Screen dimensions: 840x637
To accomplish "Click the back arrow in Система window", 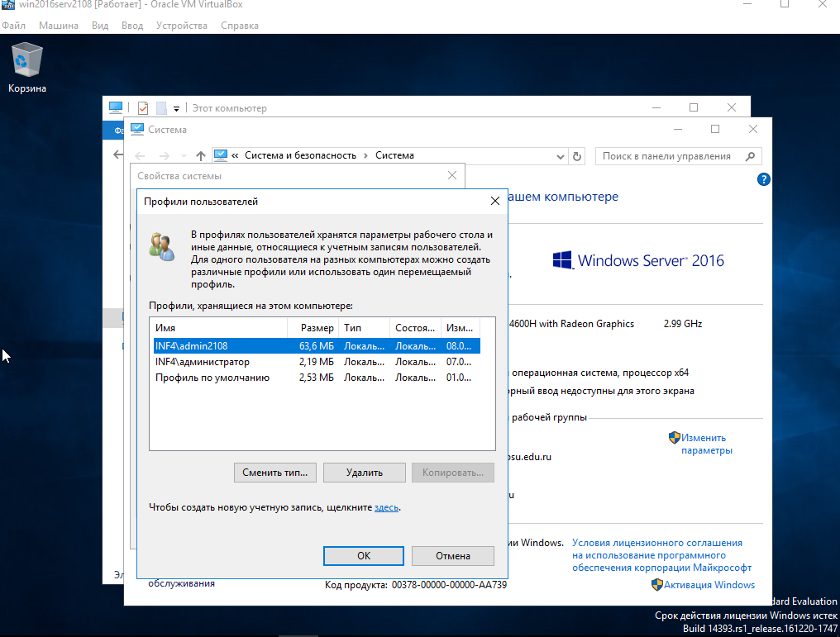I will click(140, 156).
